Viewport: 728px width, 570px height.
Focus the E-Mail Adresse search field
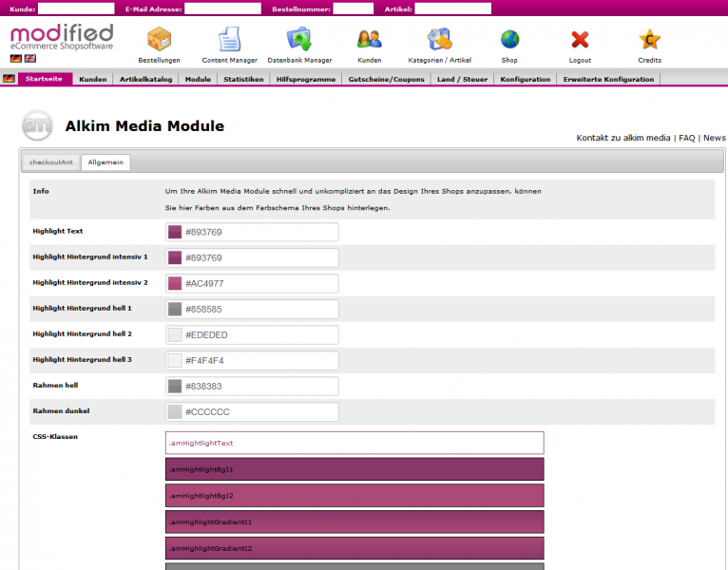(x=222, y=9)
